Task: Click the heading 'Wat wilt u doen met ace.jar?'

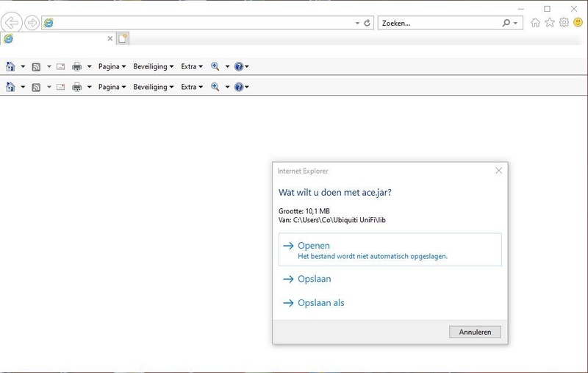Action: [335, 193]
